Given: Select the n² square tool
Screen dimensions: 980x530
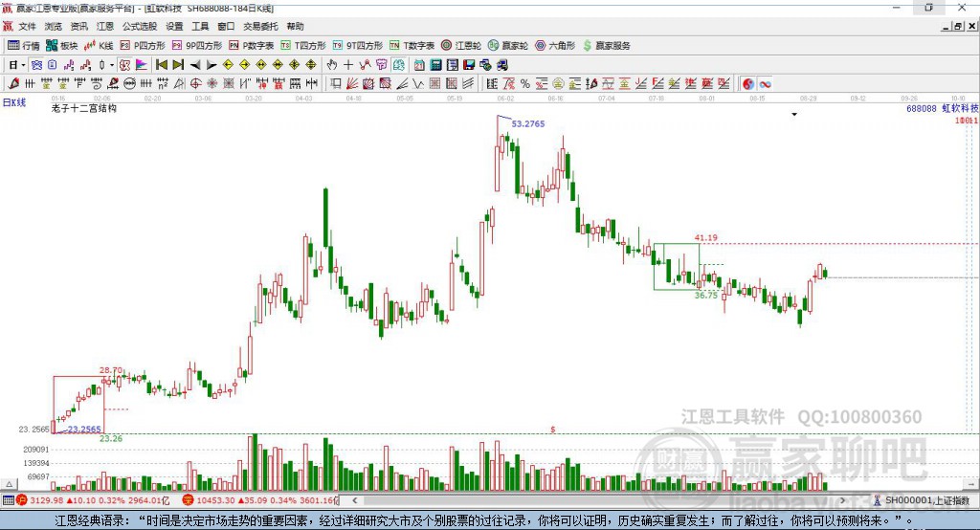Looking at the screenshot, I should pos(163,84).
